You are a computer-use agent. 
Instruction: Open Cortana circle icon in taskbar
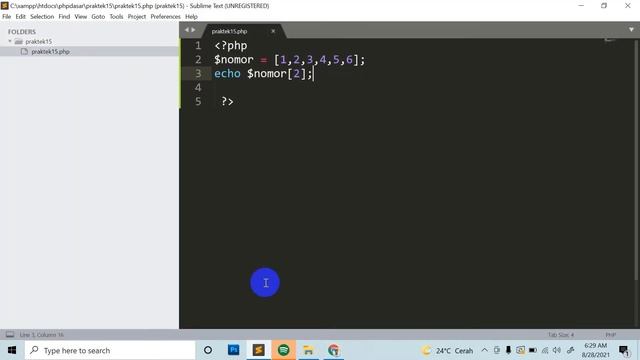(x=208, y=350)
